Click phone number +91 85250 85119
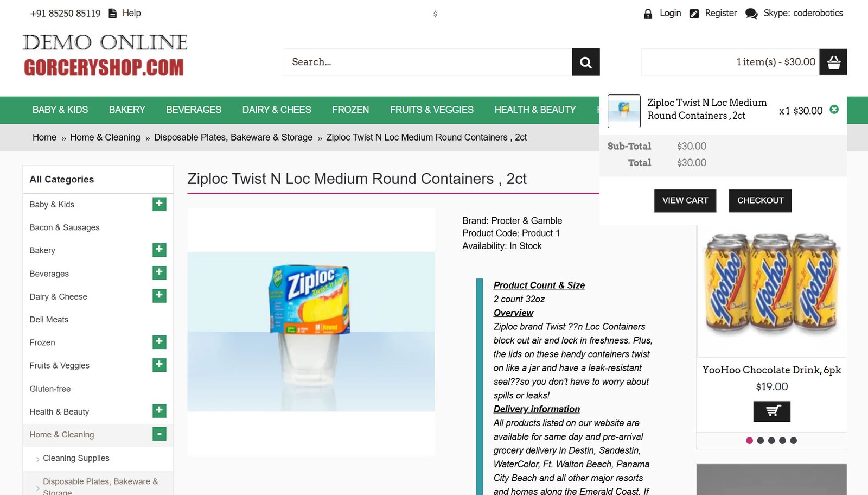 click(65, 14)
